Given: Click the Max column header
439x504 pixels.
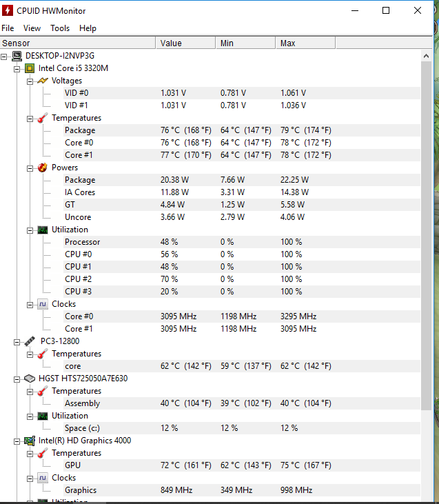Looking at the screenshot, I should click(x=305, y=43).
